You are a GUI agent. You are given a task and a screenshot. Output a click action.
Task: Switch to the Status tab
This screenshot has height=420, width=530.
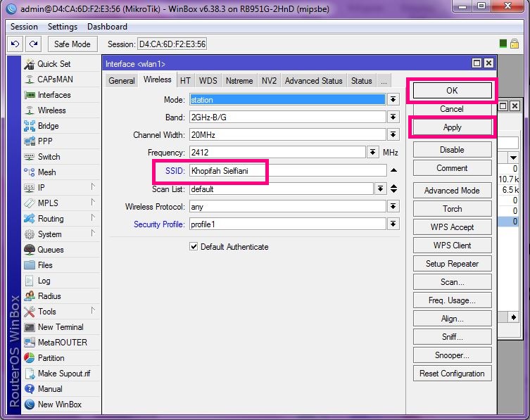[361, 81]
